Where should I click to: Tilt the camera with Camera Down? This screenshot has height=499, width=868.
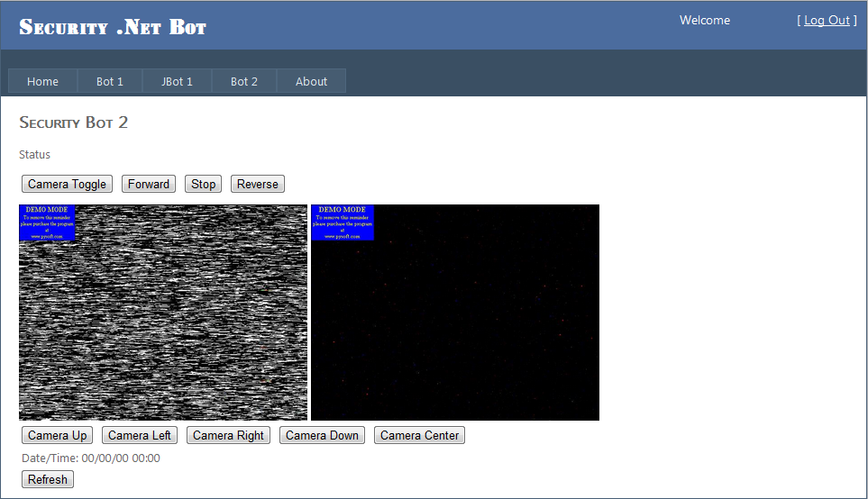click(322, 436)
